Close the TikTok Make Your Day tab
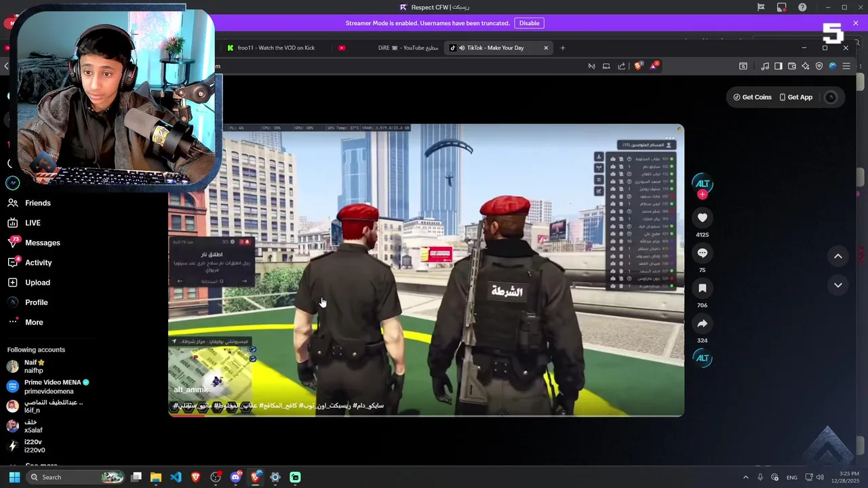Screen dimensions: 868x488 [x=546, y=48]
